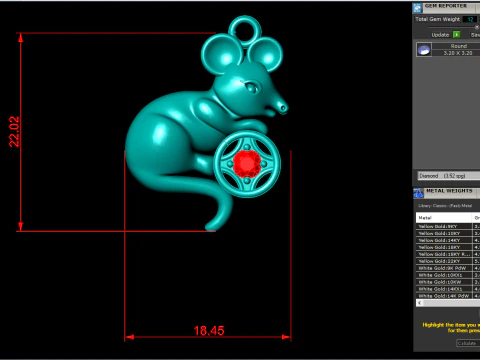Click the Metal column header

pyautogui.click(x=444, y=218)
